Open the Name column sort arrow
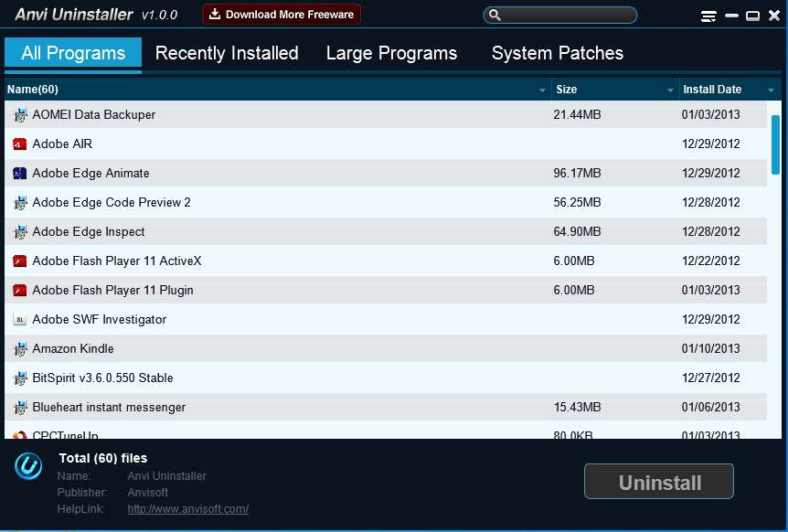 pyautogui.click(x=542, y=90)
